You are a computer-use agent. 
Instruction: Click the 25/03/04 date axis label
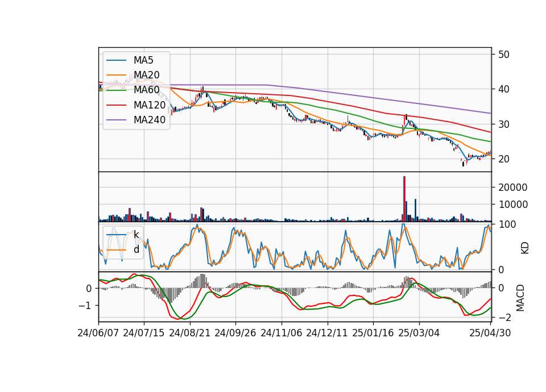(419, 333)
